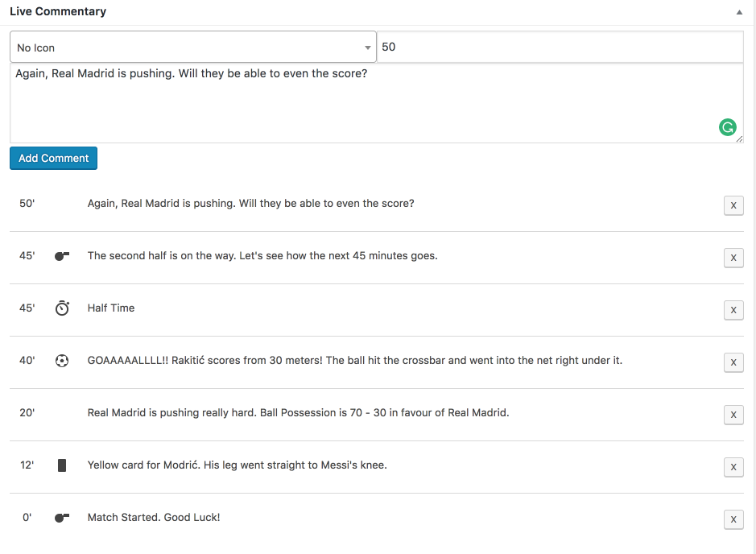Screen dimensions: 756x554
Task: Click the whistle icon beside Match Started
Action: click(62, 517)
